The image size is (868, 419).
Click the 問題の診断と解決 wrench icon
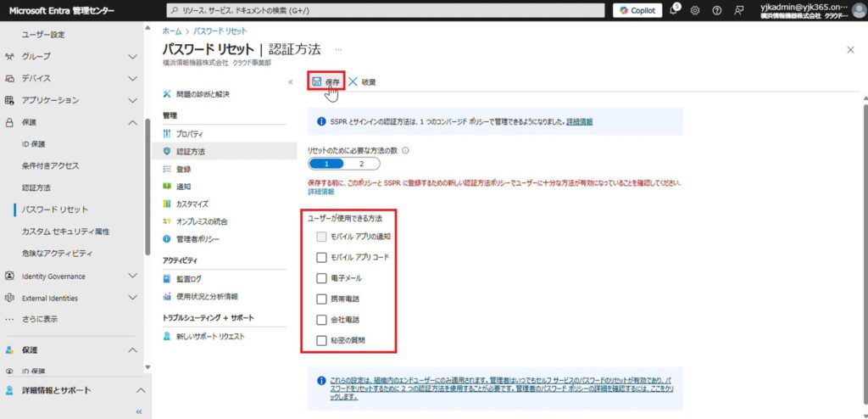(x=167, y=94)
